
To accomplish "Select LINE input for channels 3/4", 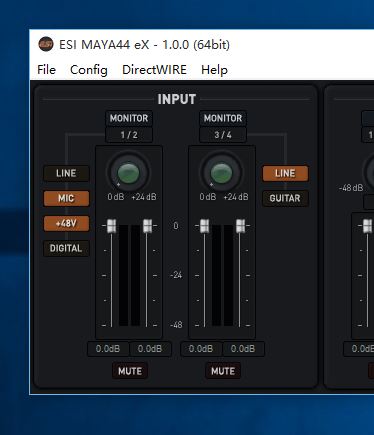I will coord(285,173).
